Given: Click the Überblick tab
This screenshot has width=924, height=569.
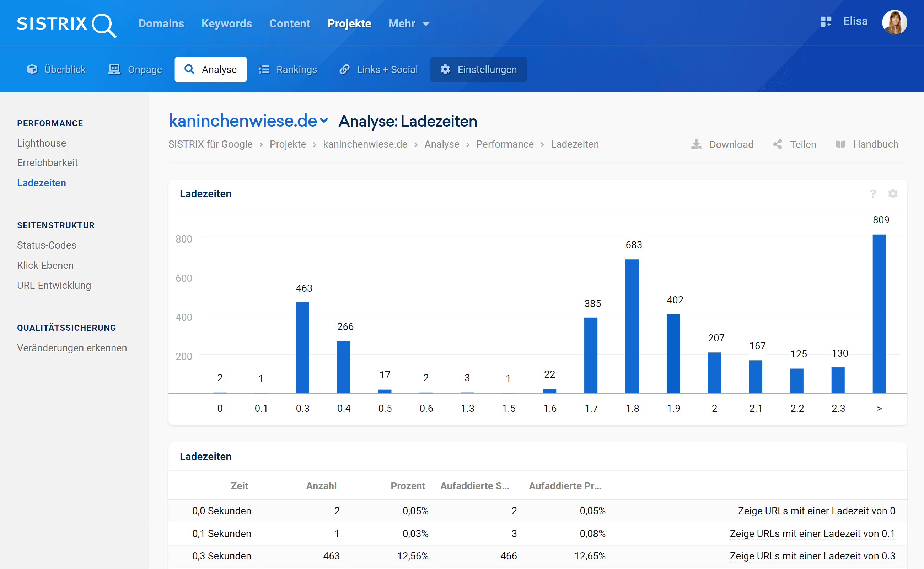Looking at the screenshot, I should (56, 69).
